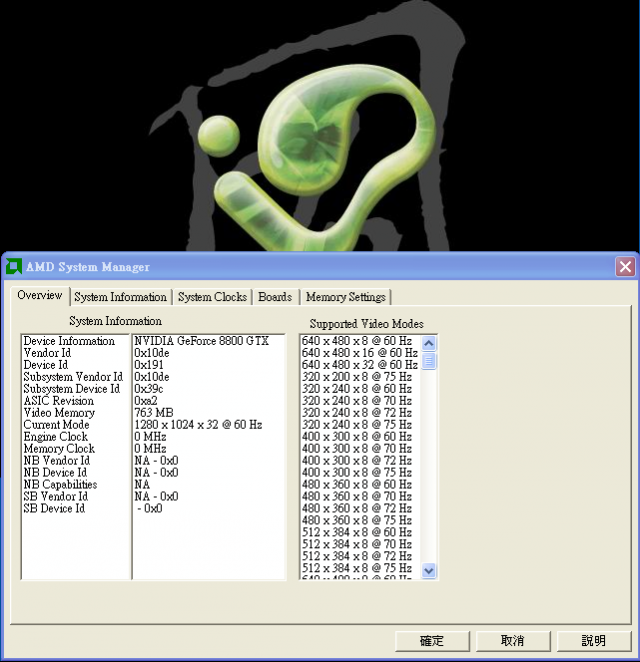Select the SB Device Id row

coord(54,508)
